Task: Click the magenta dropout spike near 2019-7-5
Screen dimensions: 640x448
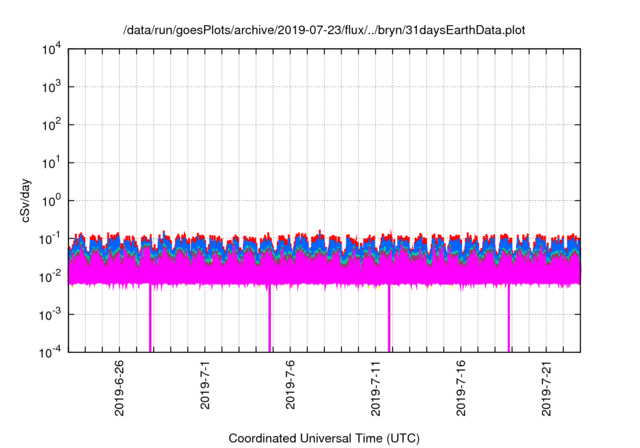Action: [x=270, y=318]
